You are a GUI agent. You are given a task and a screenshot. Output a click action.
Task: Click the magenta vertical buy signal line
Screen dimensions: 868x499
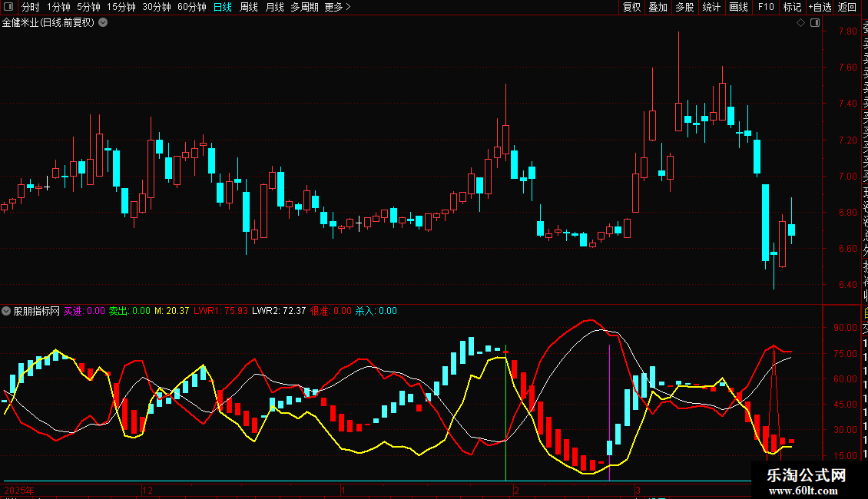(609, 412)
